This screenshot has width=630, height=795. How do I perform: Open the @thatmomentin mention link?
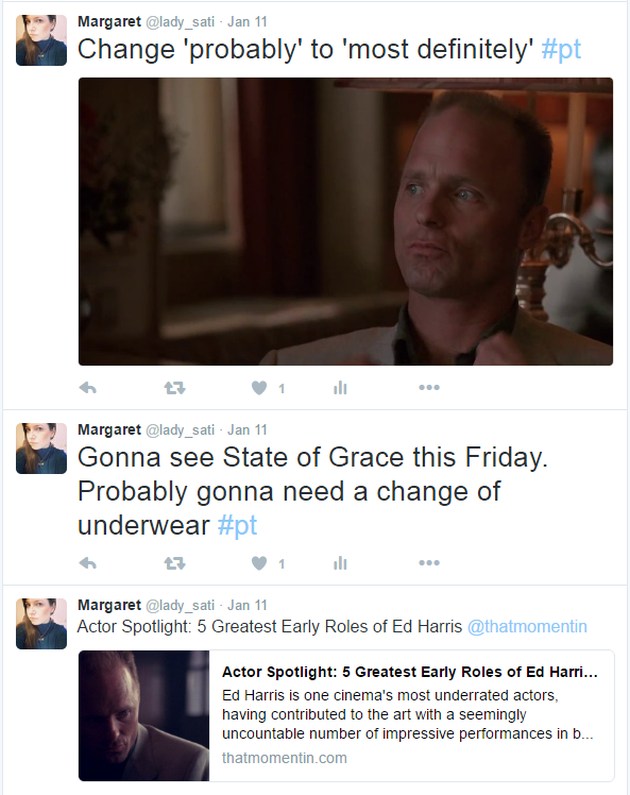527,627
